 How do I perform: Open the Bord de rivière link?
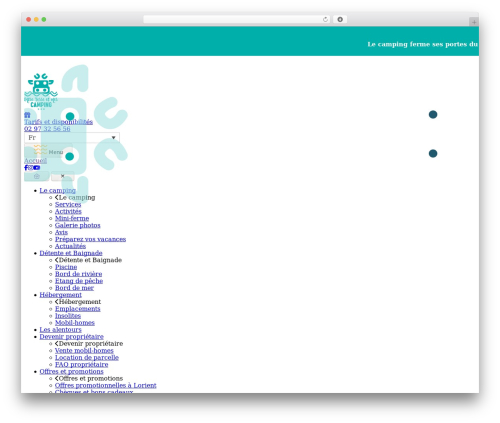tap(78, 274)
